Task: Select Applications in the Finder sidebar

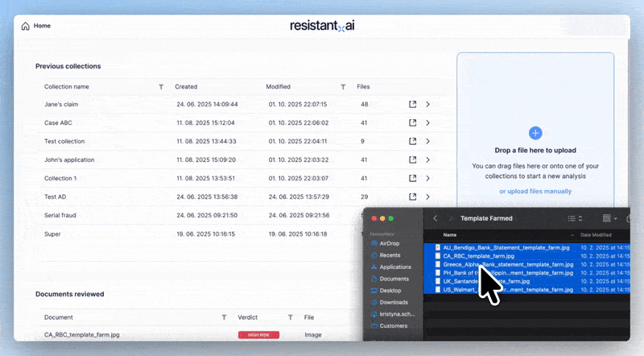Action: tap(395, 267)
